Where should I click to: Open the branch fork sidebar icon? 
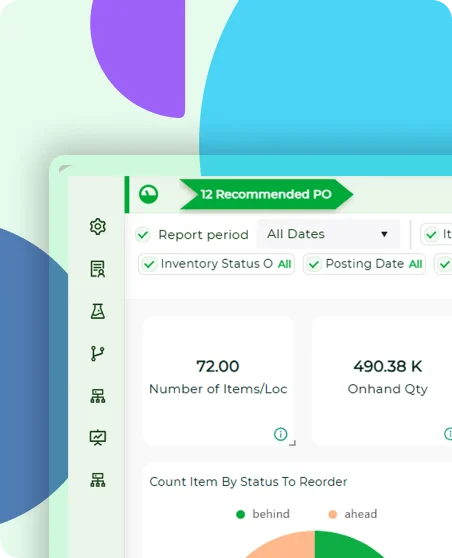[x=98, y=353]
